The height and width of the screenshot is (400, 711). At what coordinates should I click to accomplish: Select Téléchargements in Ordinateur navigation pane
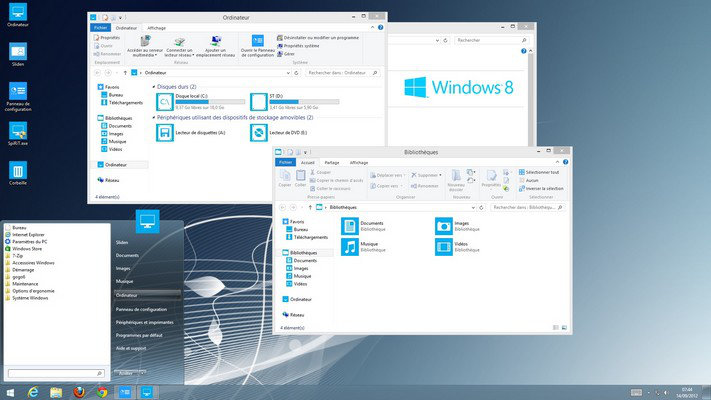click(122, 103)
